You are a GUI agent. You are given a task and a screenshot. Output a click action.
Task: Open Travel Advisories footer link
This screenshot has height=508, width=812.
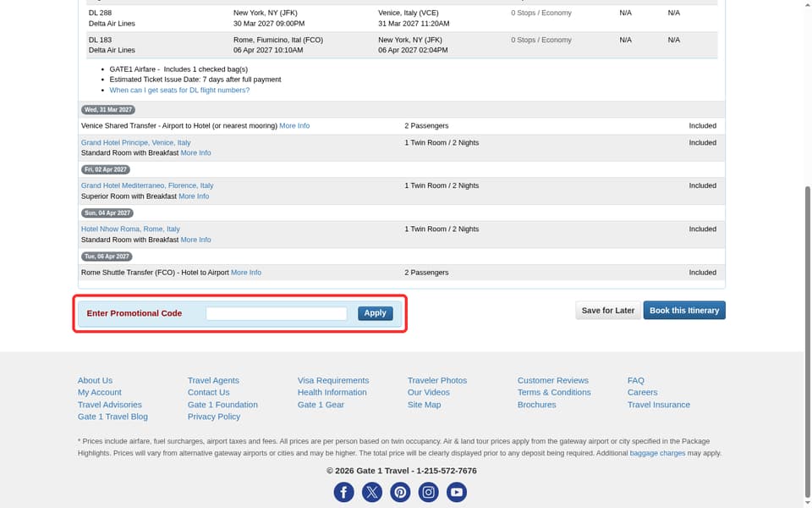coord(110,405)
